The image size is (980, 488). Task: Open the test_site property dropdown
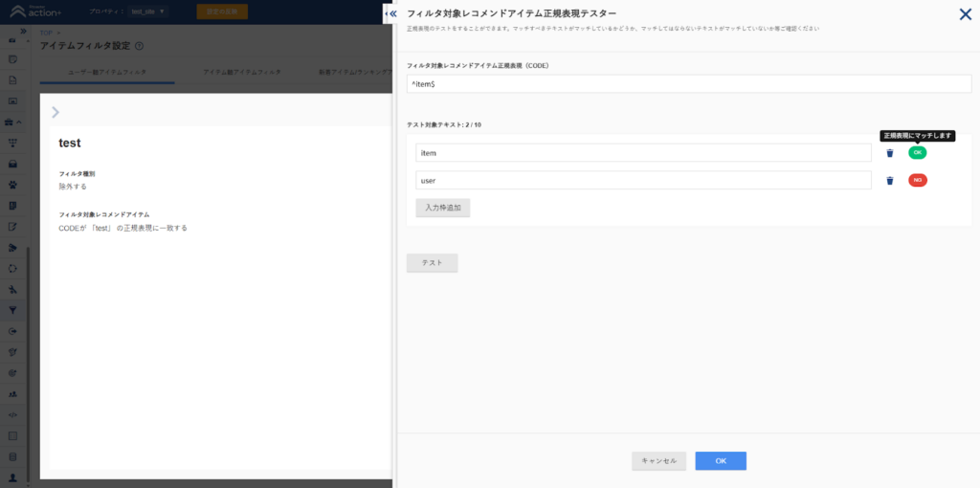[x=147, y=11]
